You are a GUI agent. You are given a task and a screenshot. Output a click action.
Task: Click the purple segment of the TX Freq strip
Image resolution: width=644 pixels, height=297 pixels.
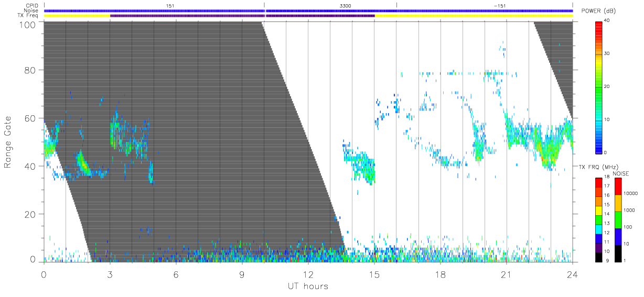point(242,16)
